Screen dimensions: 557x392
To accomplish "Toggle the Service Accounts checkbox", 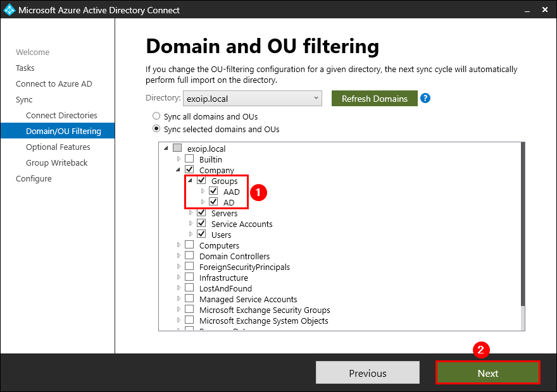I will 201,224.
